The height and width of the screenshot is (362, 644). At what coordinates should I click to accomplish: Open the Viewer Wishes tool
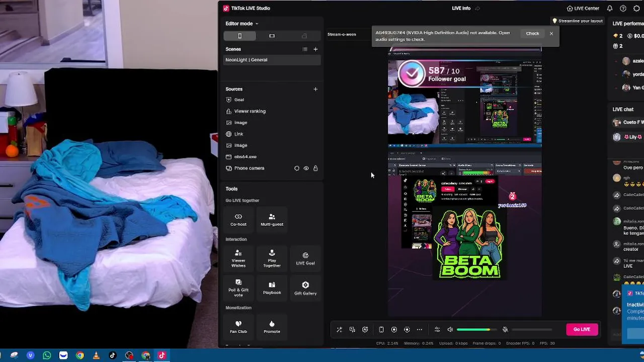pos(238,258)
